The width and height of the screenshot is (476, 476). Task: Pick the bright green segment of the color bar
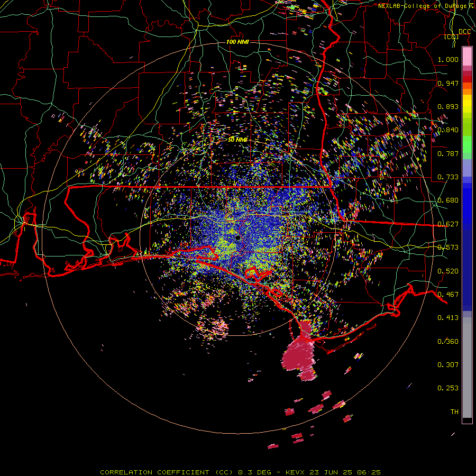pyautogui.click(x=467, y=144)
